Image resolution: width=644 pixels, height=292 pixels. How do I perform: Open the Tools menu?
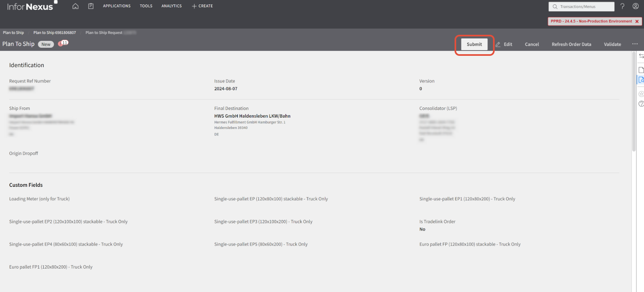click(x=146, y=6)
